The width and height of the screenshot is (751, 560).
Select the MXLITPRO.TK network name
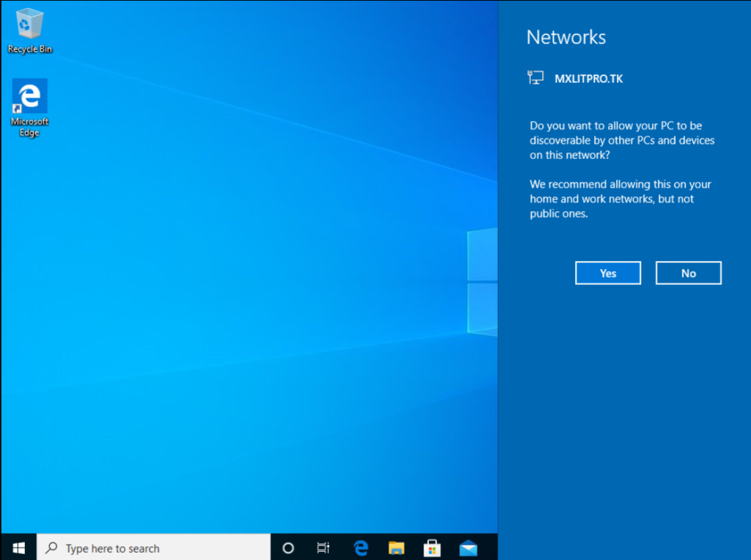589,78
